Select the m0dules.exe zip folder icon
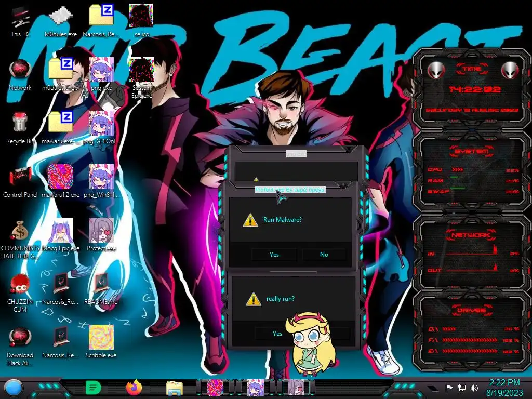Image resolution: width=532 pixels, height=399 pixels. pyautogui.click(x=60, y=75)
